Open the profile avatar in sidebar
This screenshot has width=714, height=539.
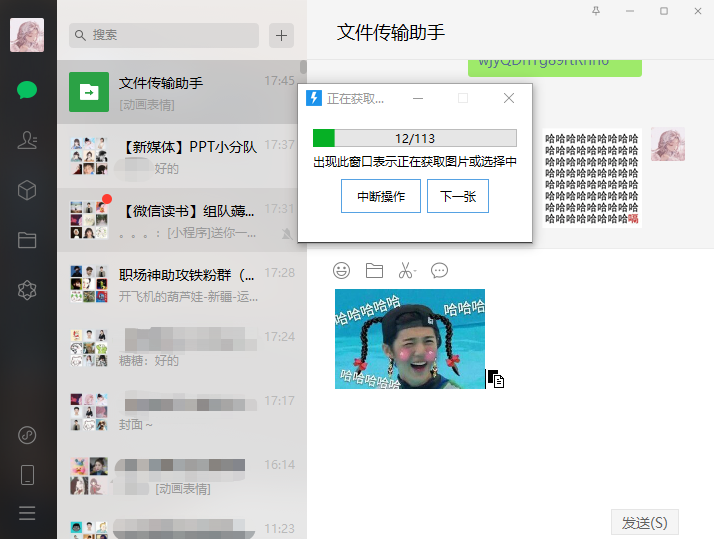tap(27, 35)
